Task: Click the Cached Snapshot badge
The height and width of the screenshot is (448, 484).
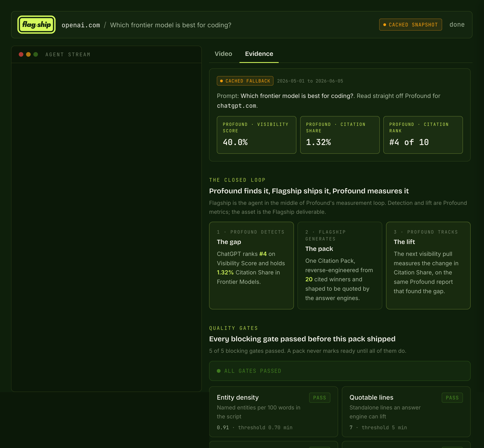Action: click(x=411, y=25)
